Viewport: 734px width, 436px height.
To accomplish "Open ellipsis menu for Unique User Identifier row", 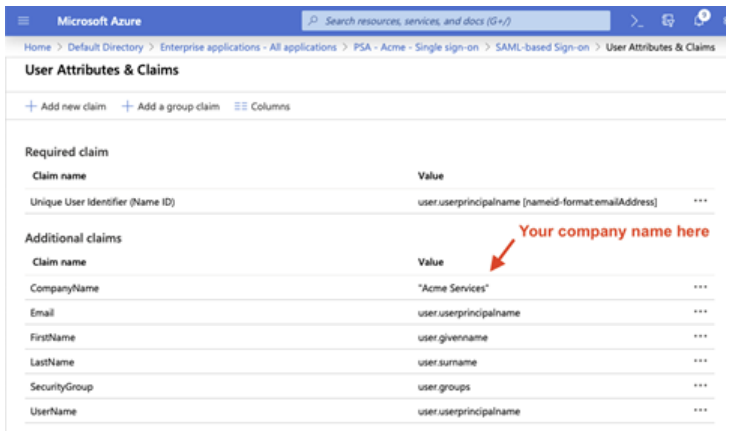I will point(700,201).
